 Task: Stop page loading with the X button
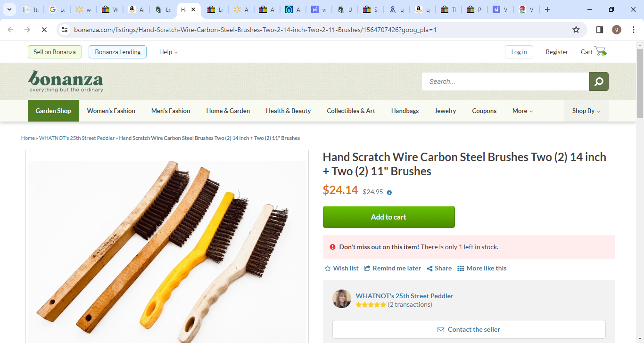point(44,30)
